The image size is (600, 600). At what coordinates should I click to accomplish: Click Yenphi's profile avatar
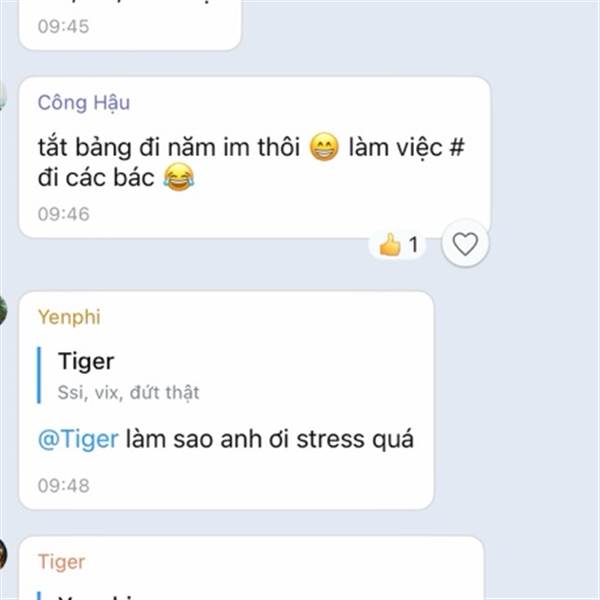(2, 310)
